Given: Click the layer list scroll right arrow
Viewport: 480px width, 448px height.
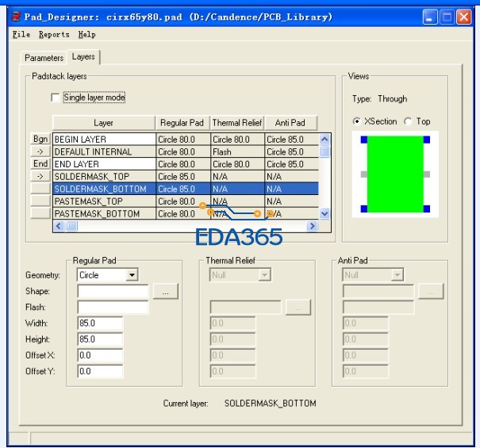Looking at the screenshot, I should tap(312, 226).
